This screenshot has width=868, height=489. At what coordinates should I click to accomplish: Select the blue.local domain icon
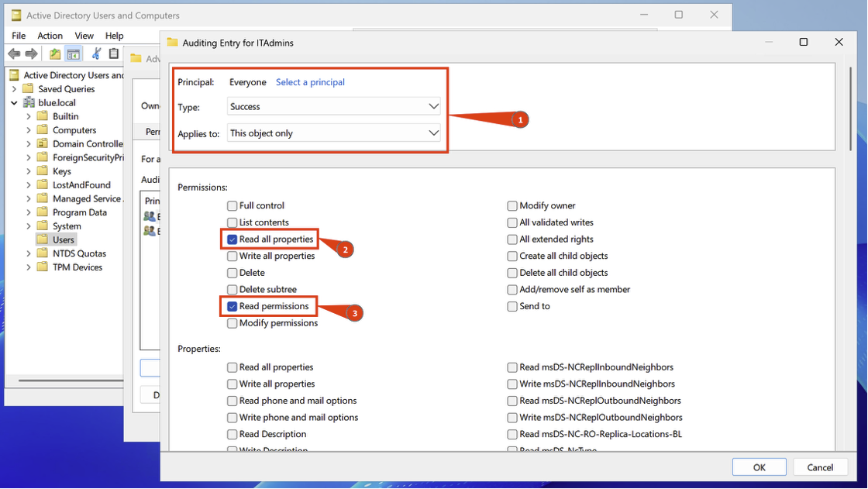click(30, 102)
